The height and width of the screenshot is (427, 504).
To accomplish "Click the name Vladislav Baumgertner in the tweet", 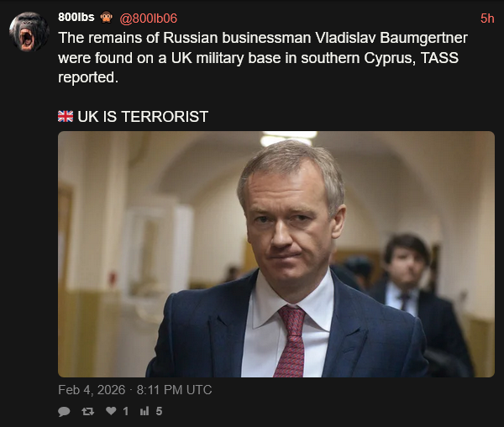I will (x=391, y=38).
